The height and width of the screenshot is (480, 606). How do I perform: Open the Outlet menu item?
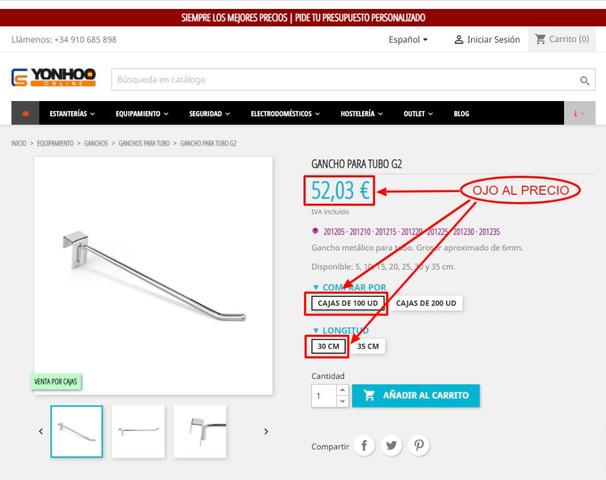click(x=418, y=114)
